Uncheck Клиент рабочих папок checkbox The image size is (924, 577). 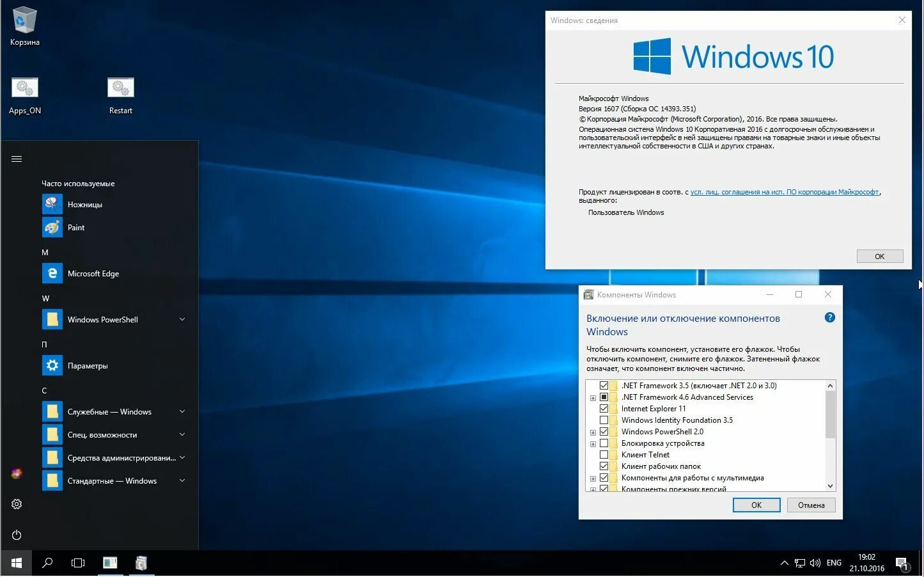tap(604, 466)
